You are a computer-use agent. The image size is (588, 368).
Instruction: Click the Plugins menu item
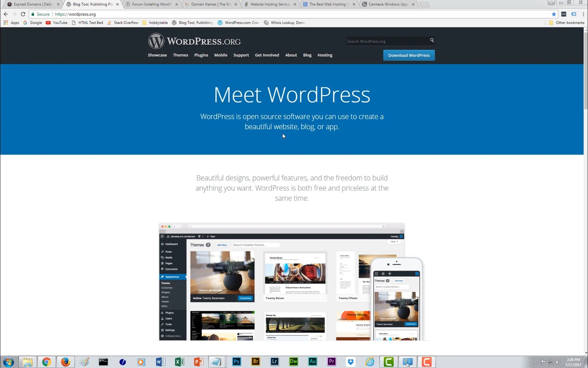click(201, 55)
